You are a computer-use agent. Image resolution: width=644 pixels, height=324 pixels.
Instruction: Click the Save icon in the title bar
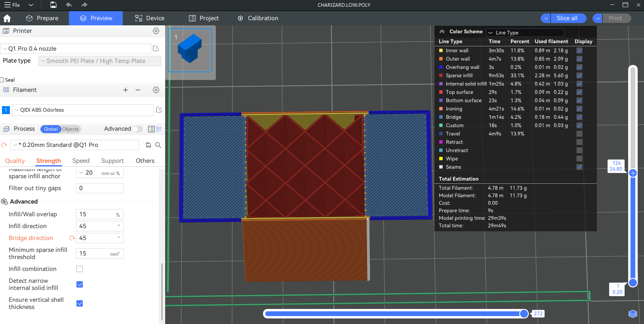(x=53, y=5)
